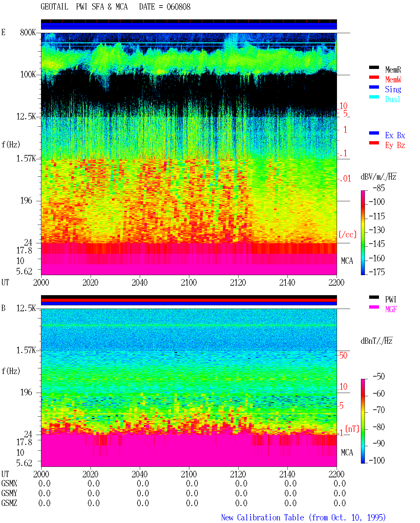Click the 800K frequency label on the E axis
This screenshot has width=420, height=523.
28,33
